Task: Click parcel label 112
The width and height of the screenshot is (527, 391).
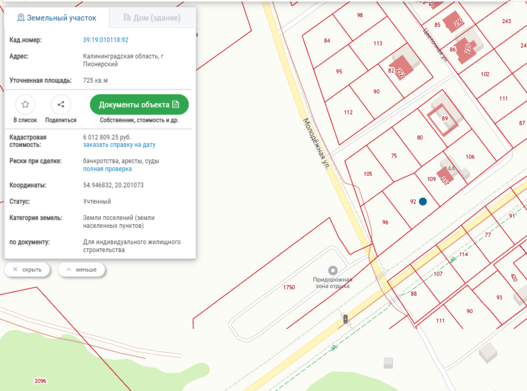Action: (x=348, y=112)
